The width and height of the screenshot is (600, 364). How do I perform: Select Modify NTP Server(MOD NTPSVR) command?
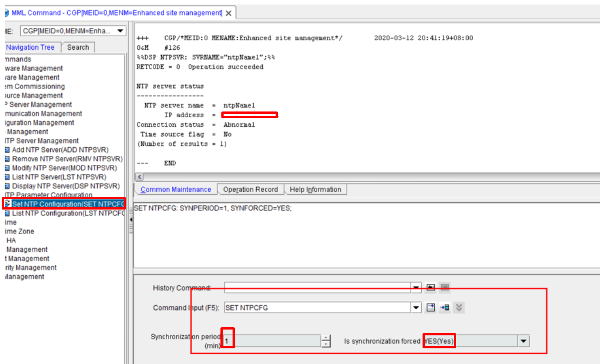pyautogui.click(x=65, y=168)
